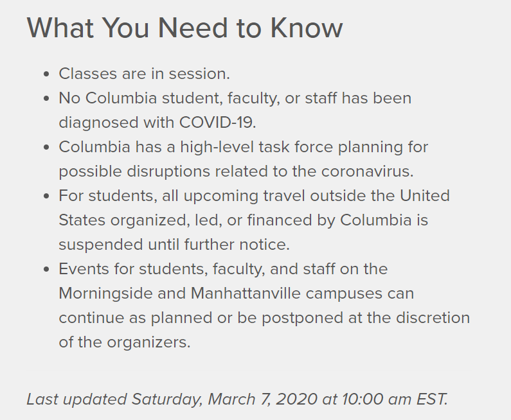This screenshot has height=420, width=511.
Task: Click the "What You Need to Know" heading
Action: 184,28
